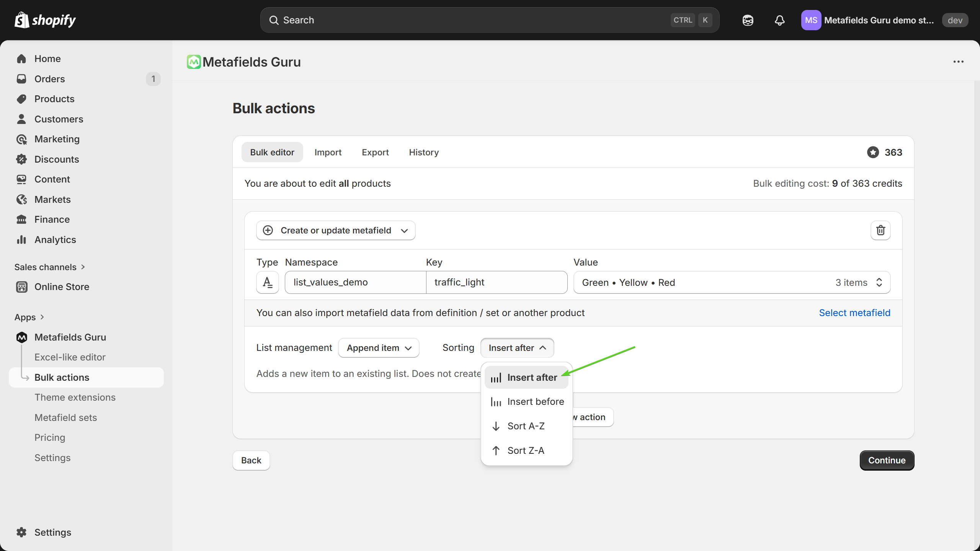Select Insert before sorting option
Image resolution: width=980 pixels, height=551 pixels.
(535, 401)
